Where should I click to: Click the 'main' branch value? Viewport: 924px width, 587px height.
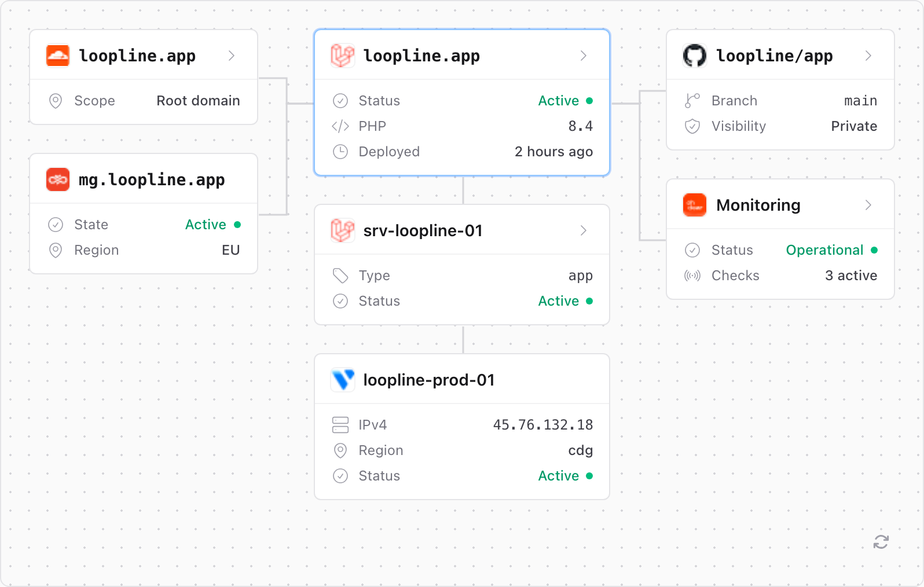861,101
